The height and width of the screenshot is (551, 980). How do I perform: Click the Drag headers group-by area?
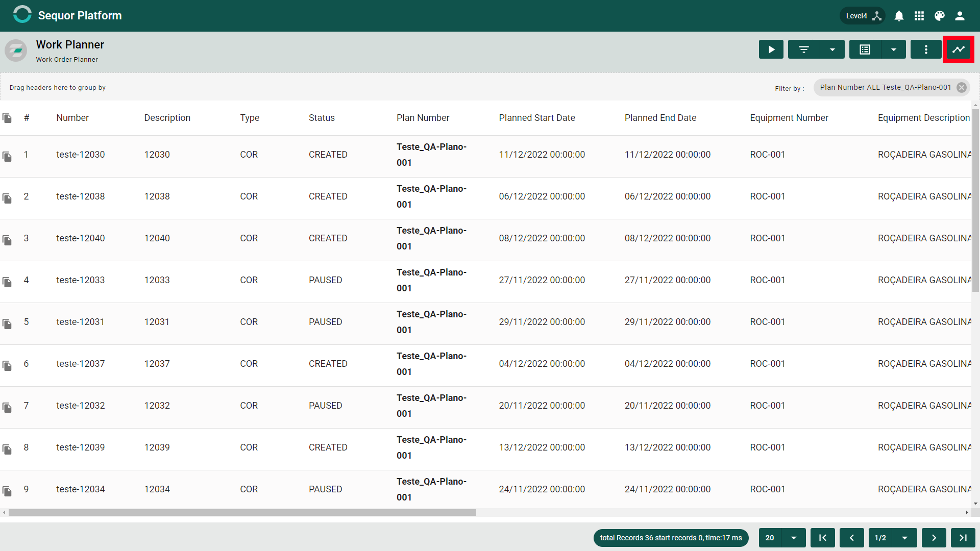pyautogui.click(x=57, y=88)
